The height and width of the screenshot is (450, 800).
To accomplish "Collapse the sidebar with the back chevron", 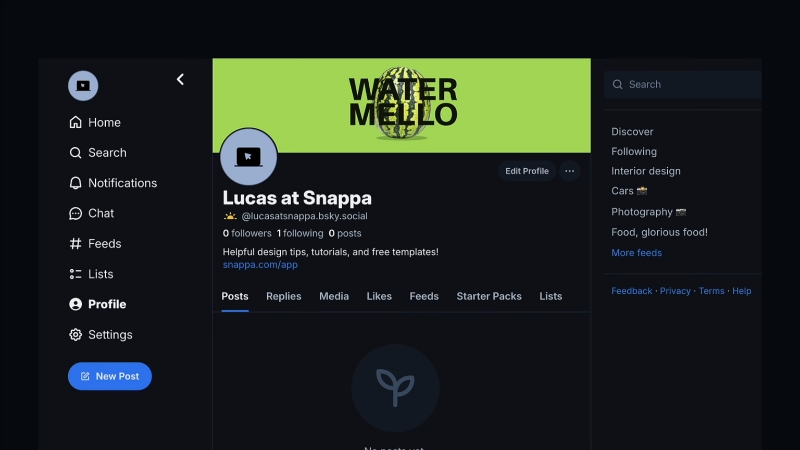I will pos(180,79).
